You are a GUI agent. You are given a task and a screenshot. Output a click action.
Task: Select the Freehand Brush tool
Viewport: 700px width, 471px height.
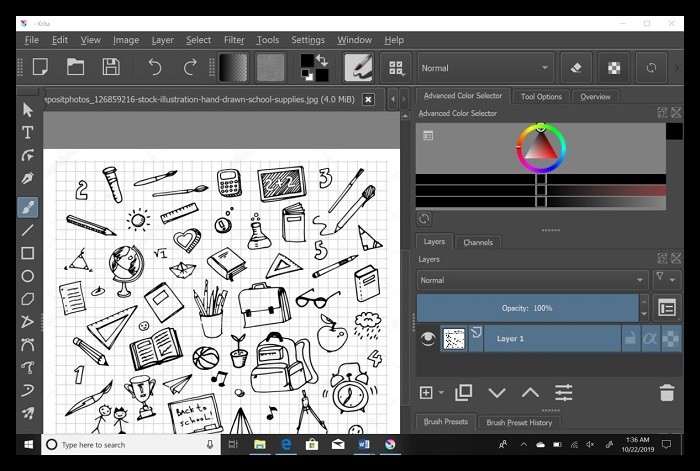coord(28,207)
